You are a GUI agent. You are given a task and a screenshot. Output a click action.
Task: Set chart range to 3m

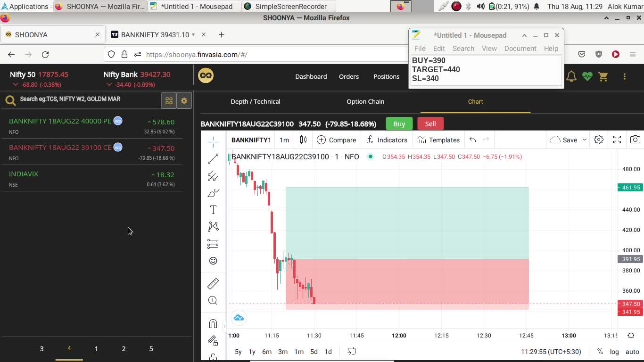click(x=283, y=352)
